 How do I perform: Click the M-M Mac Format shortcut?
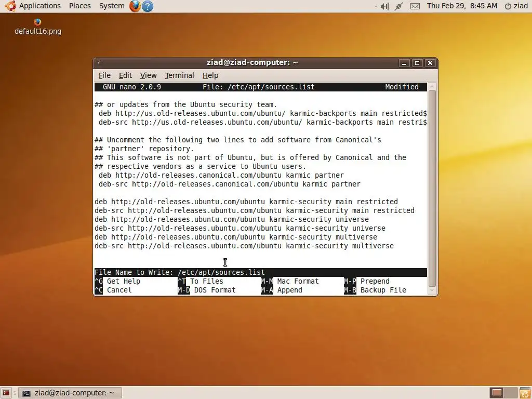(290, 281)
